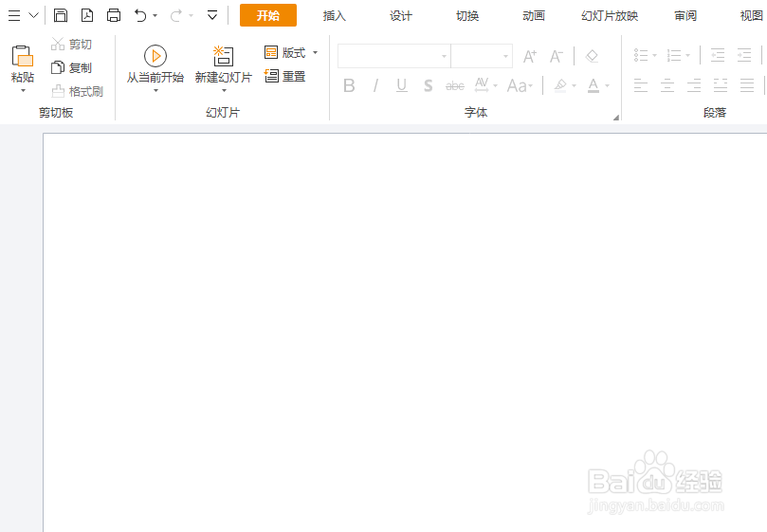Click the font color A icon
The width and height of the screenshot is (767, 532).
(594, 85)
